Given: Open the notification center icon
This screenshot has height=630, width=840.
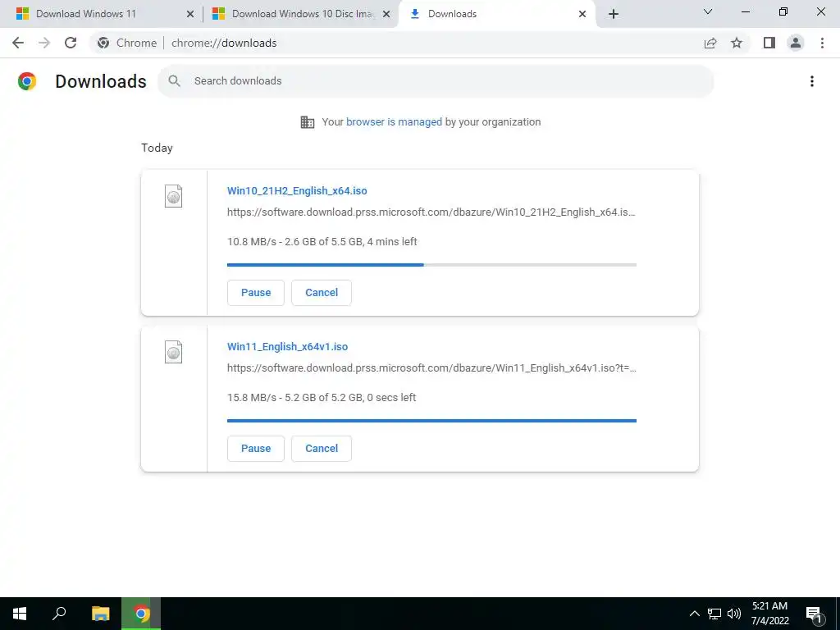Looking at the screenshot, I should 814,614.
